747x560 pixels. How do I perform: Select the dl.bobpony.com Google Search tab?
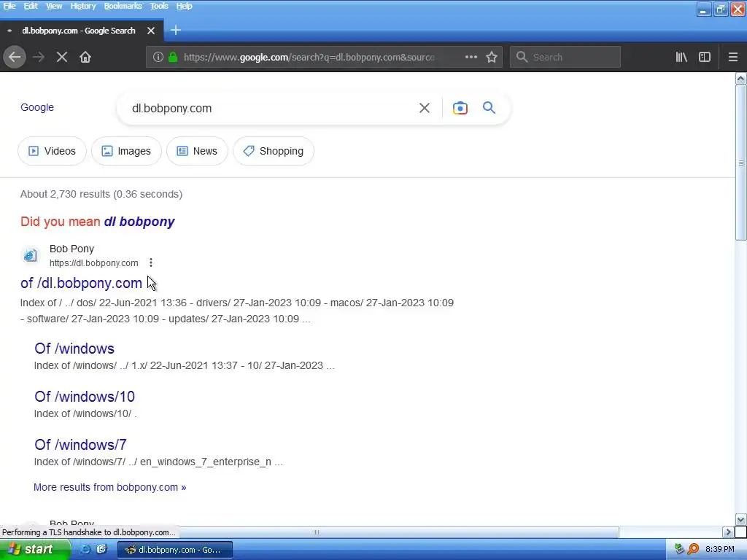tap(82, 31)
